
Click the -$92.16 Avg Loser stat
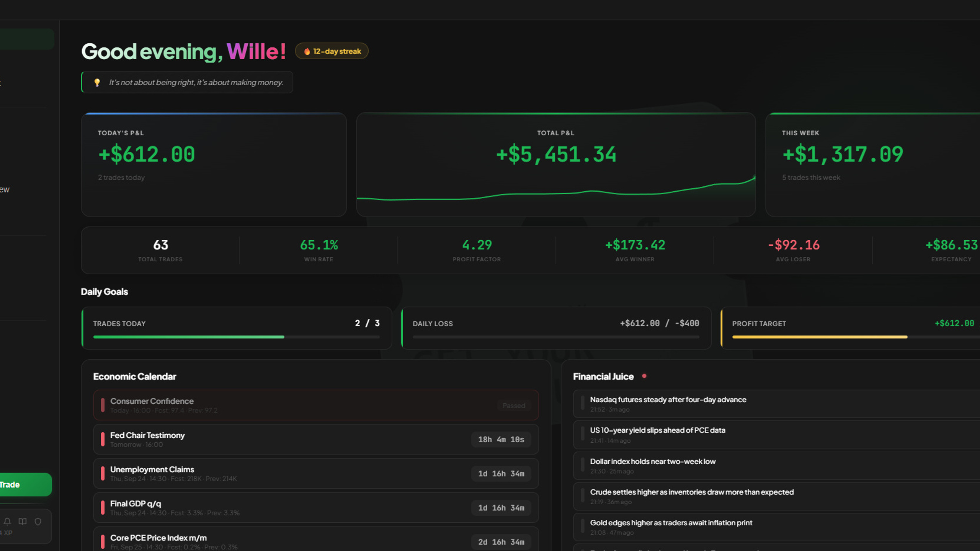point(793,250)
